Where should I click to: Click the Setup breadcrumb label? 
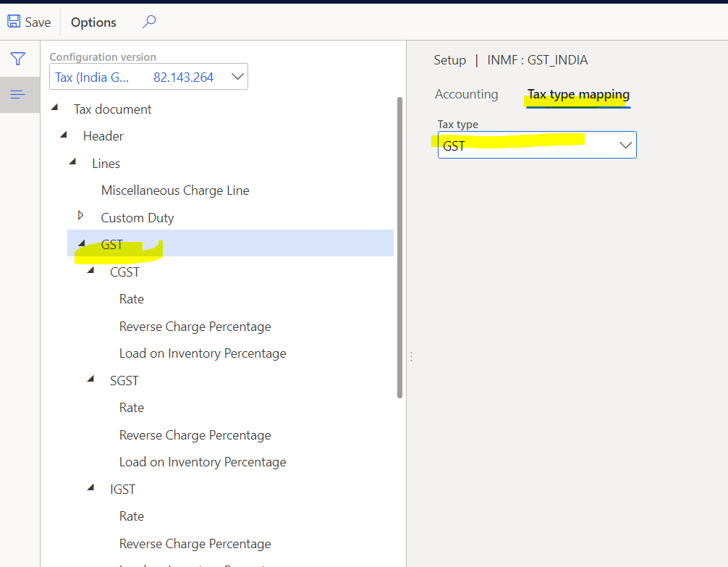[449, 60]
